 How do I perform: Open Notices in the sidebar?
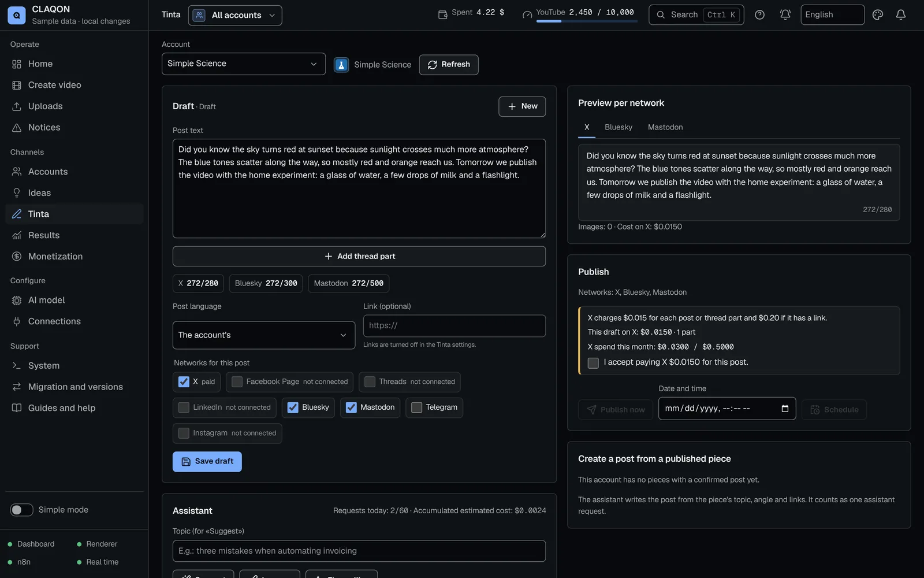[x=74, y=128]
